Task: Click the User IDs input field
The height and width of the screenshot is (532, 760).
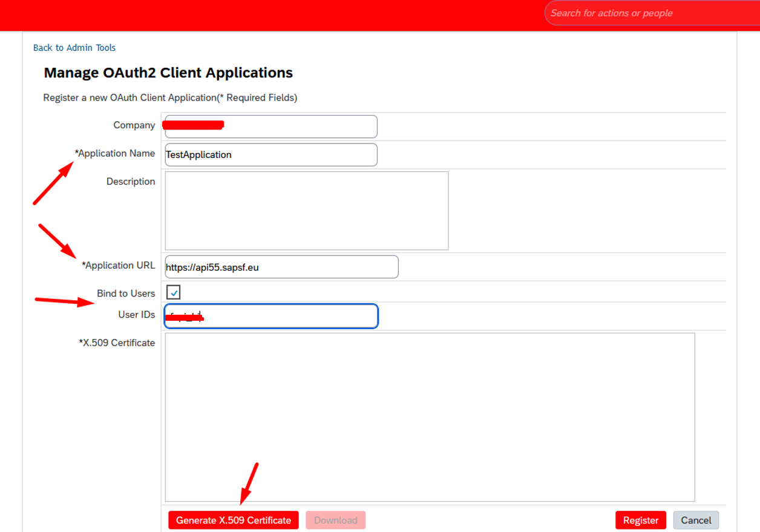Action: click(x=271, y=316)
